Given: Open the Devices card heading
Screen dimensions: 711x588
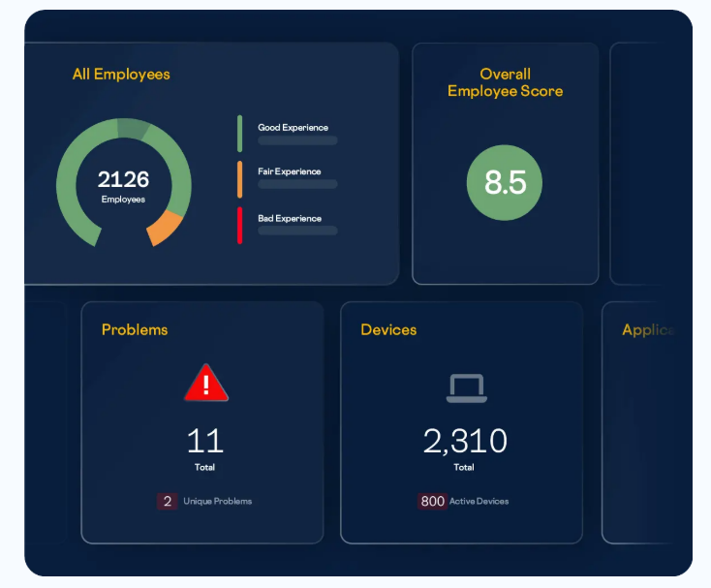Looking at the screenshot, I should [388, 330].
